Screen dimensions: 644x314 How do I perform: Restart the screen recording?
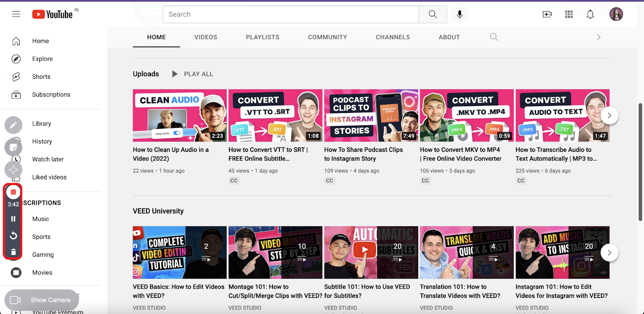(x=13, y=235)
